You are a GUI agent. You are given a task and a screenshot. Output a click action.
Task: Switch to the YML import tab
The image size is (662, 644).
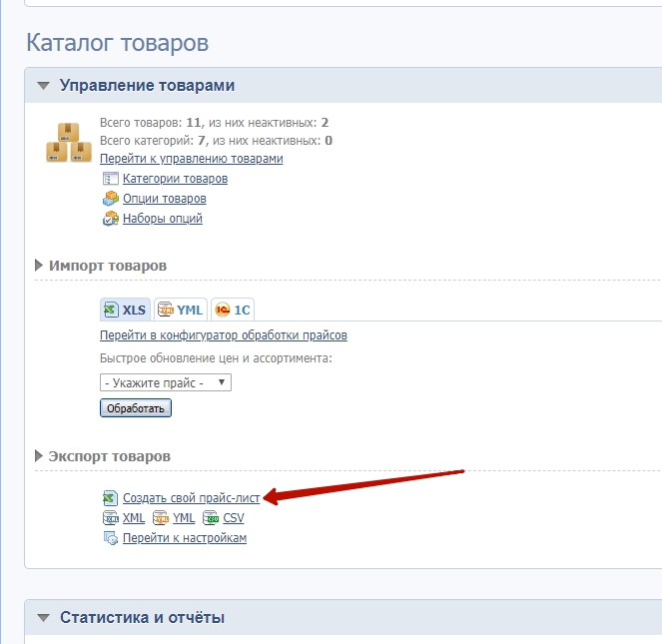[180, 310]
